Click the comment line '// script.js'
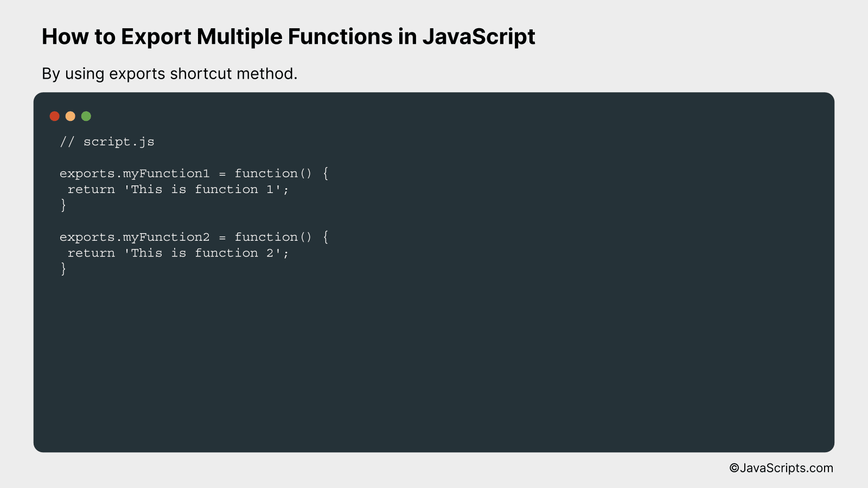The image size is (868, 488). 107,142
